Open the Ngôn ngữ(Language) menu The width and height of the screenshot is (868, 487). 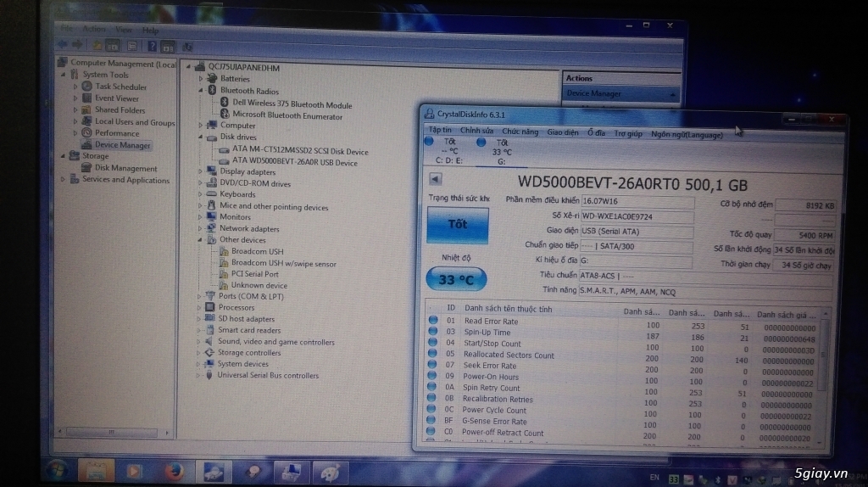[x=687, y=133]
